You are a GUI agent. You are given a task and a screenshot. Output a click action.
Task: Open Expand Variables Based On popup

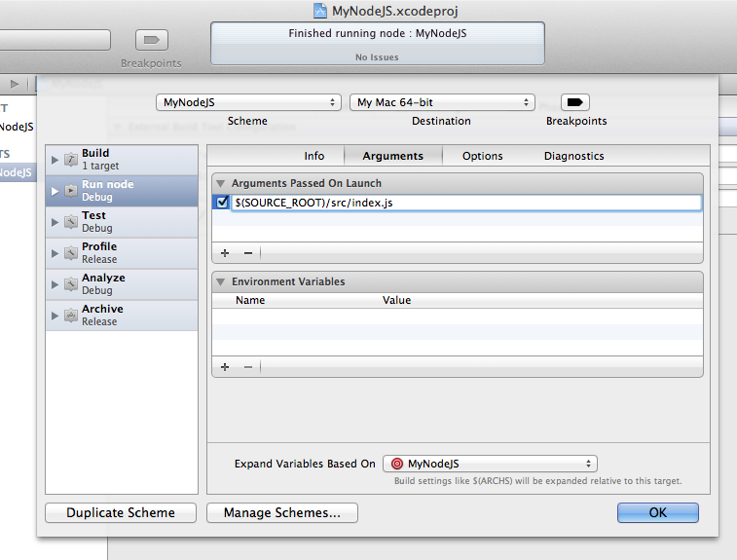tap(491, 464)
